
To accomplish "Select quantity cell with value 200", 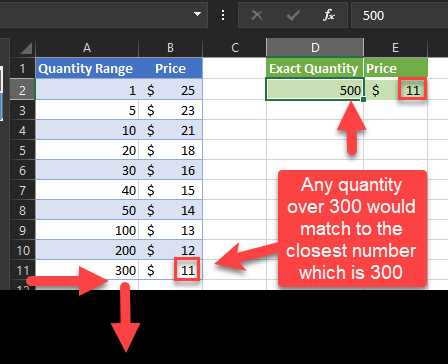I will [x=87, y=250].
